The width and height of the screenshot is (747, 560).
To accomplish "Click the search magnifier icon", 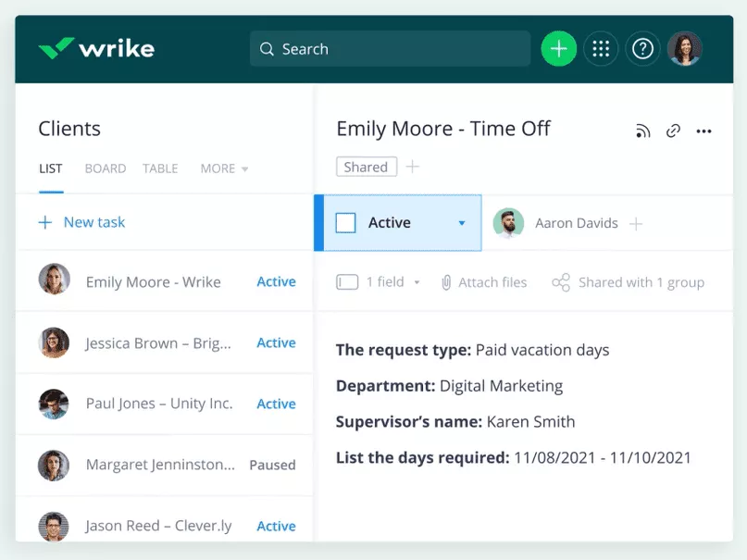I will click(x=267, y=49).
